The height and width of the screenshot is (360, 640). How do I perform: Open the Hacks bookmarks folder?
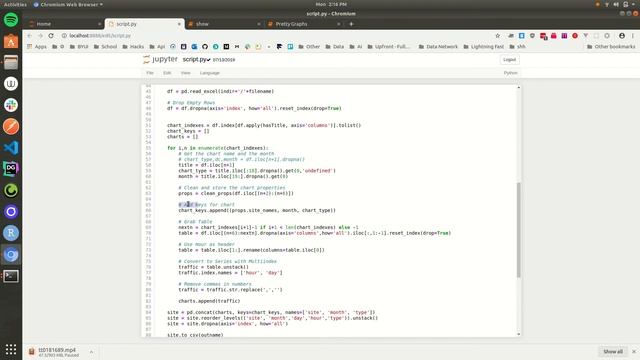133,47
